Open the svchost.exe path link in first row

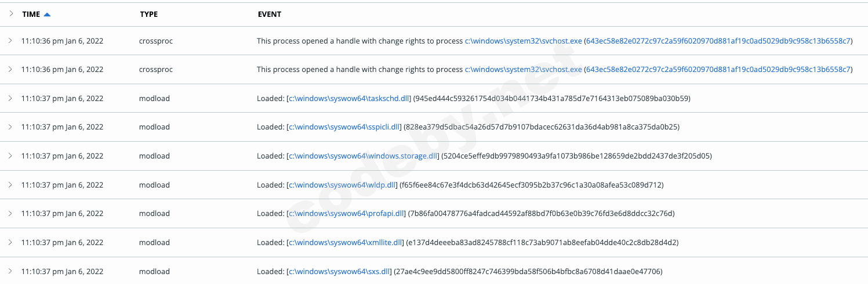(x=523, y=41)
